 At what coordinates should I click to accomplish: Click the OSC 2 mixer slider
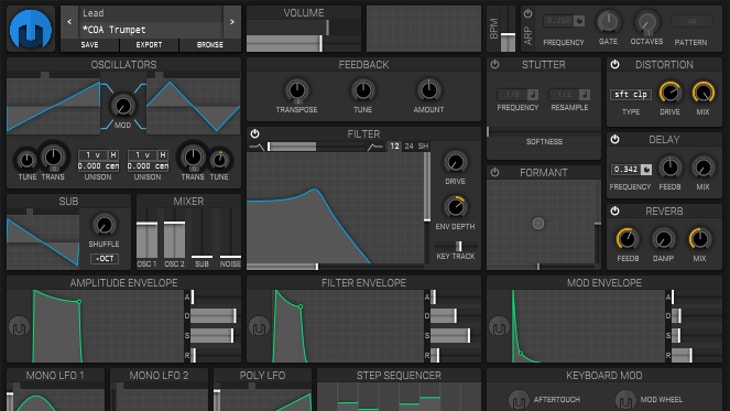(x=175, y=233)
